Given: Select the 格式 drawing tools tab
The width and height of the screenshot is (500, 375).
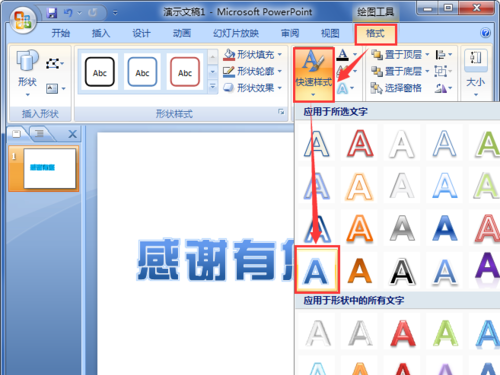Looking at the screenshot, I should [375, 34].
